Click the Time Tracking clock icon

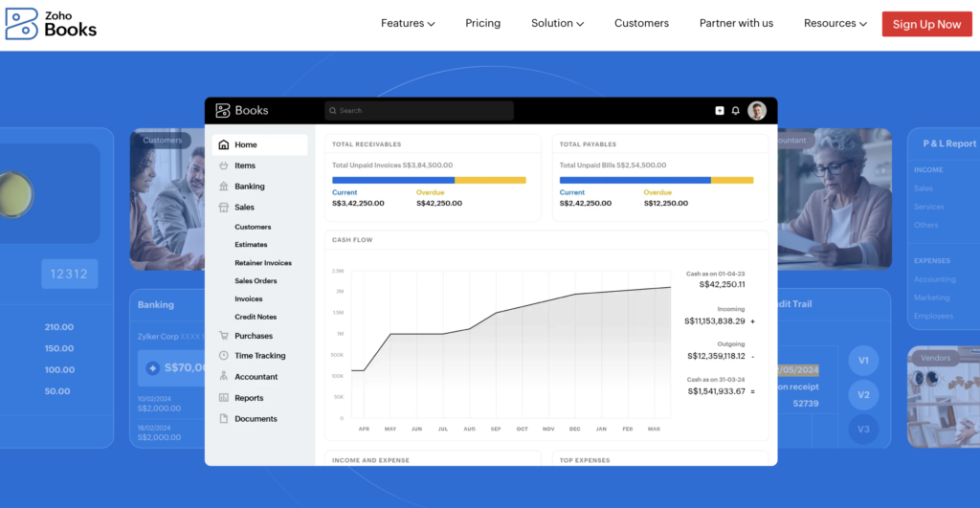click(x=224, y=356)
